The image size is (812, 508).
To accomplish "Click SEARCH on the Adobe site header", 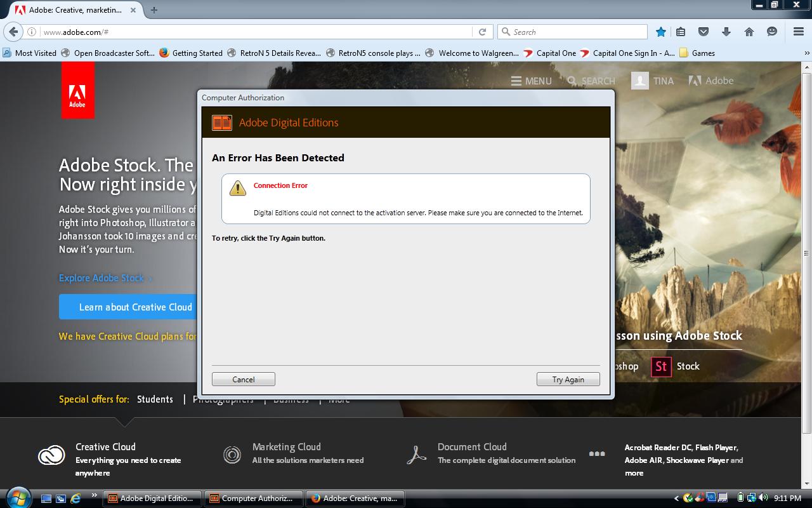I will coord(591,81).
